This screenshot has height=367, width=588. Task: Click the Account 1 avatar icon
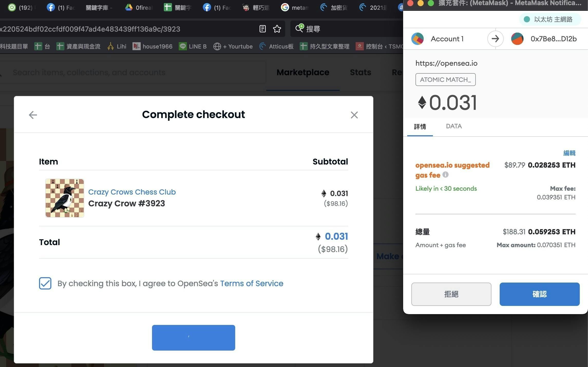click(x=418, y=39)
